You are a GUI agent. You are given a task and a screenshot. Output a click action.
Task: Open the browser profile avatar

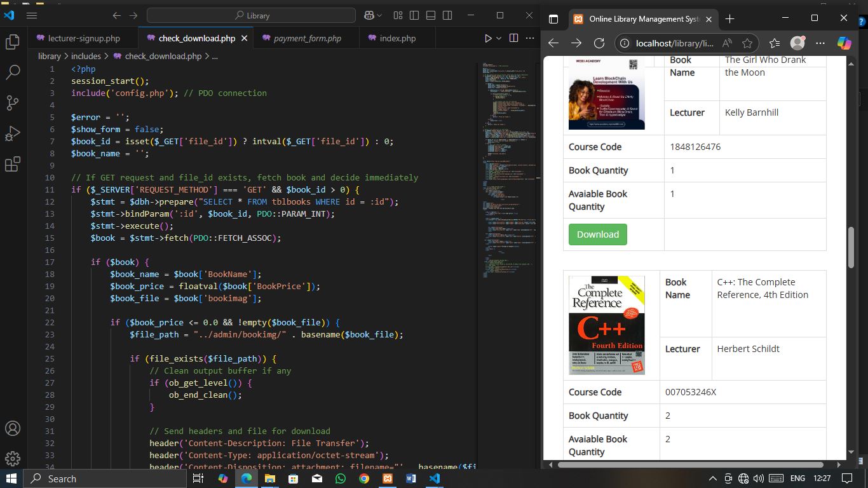[x=797, y=43]
